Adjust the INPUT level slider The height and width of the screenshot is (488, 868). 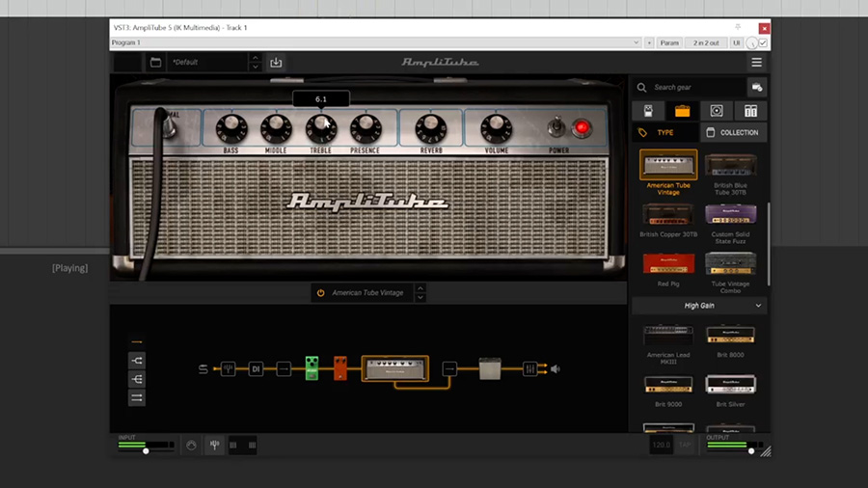pyautogui.click(x=147, y=451)
